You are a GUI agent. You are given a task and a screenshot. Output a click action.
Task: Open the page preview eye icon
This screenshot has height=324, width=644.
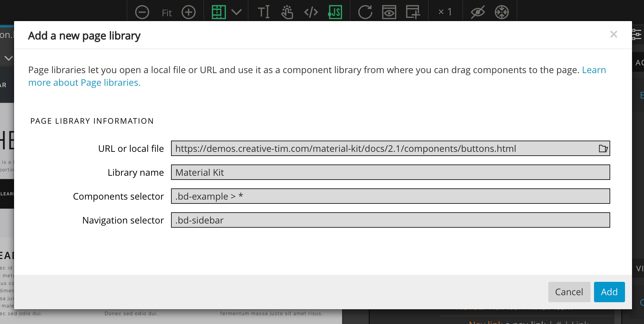[389, 12]
